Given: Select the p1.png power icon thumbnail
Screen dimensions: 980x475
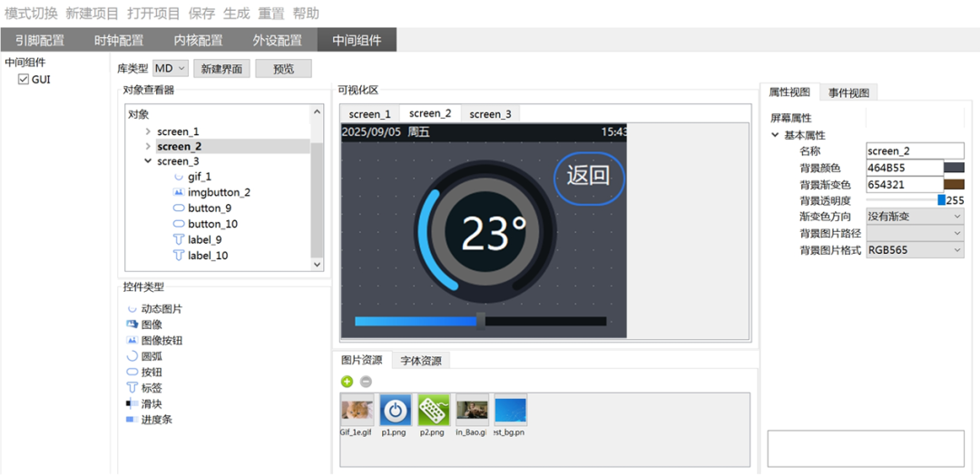Looking at the screenshot, I should (395, 410).
